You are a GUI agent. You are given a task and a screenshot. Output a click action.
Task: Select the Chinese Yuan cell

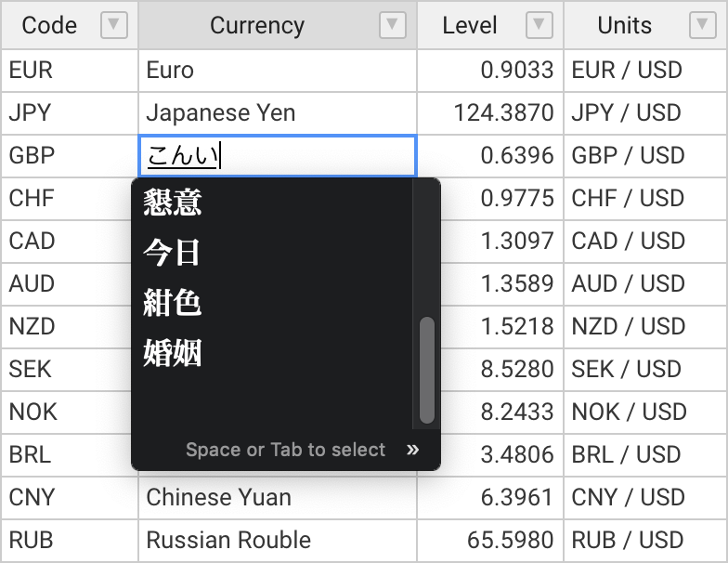pos(278,498)
